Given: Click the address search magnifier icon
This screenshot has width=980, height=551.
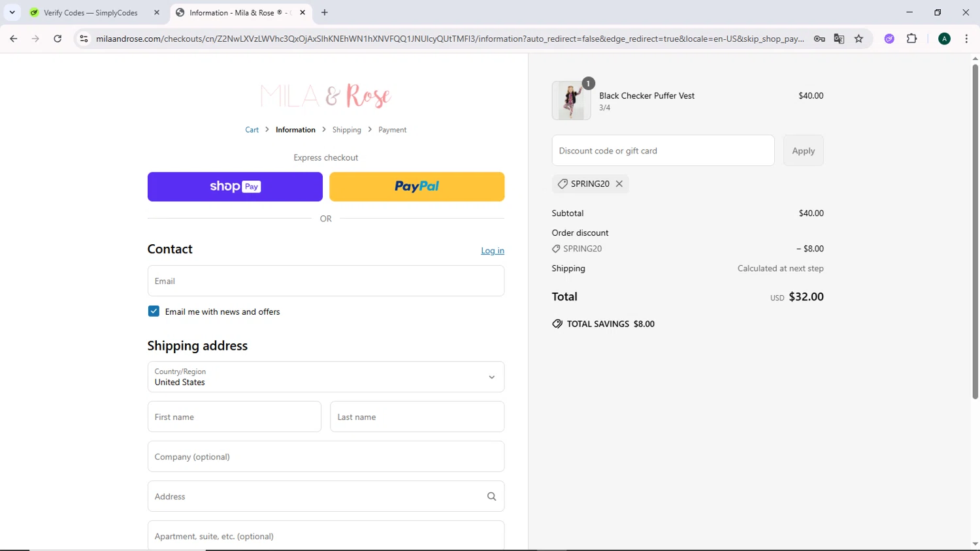Looking at the screenshot, I should point(492,497).
